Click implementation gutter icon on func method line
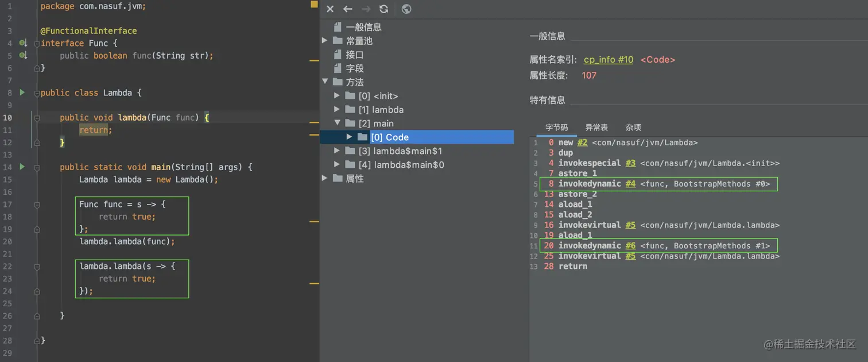The width and height of the screenshot is (868, 362). point(24,56)
